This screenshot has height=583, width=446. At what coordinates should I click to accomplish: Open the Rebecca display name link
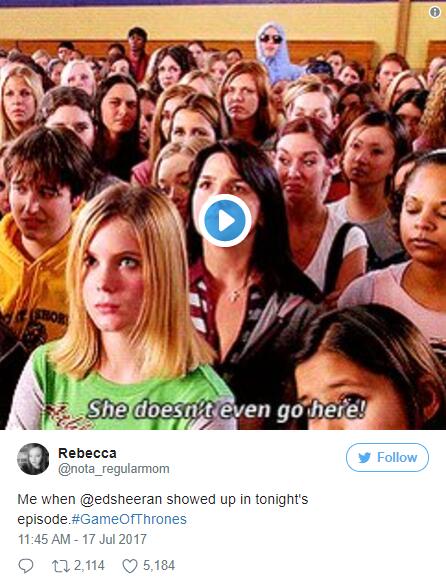click(x=87, y=453)
